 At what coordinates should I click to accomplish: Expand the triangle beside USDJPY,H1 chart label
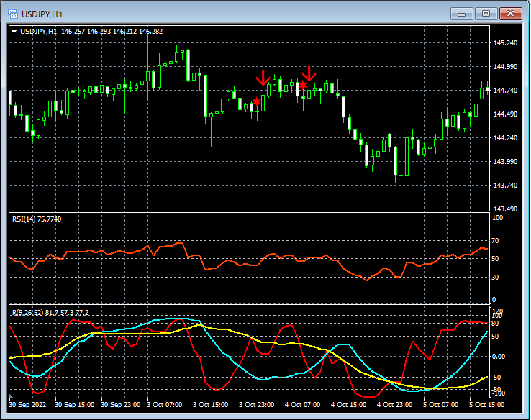pos(14,32)
